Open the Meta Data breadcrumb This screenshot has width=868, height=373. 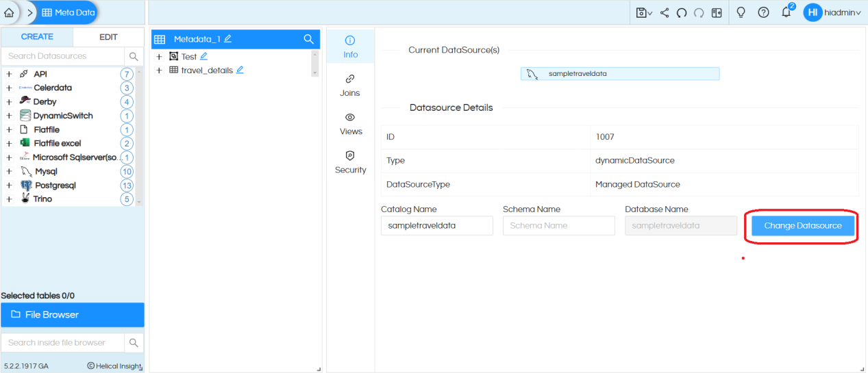point(69,12)
